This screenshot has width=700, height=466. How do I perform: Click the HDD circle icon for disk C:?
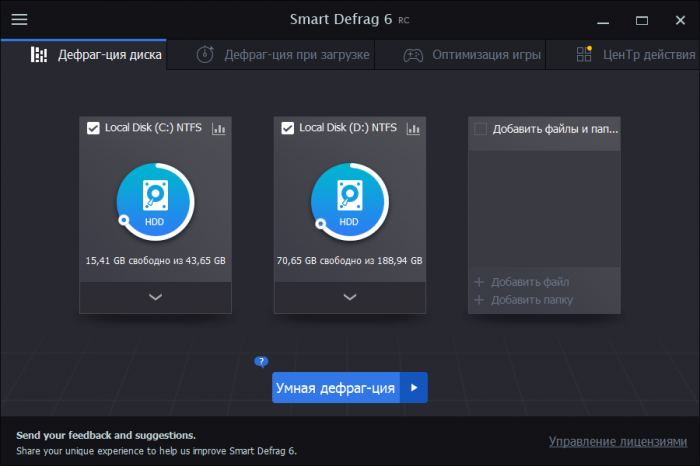(x=155, y=203)
